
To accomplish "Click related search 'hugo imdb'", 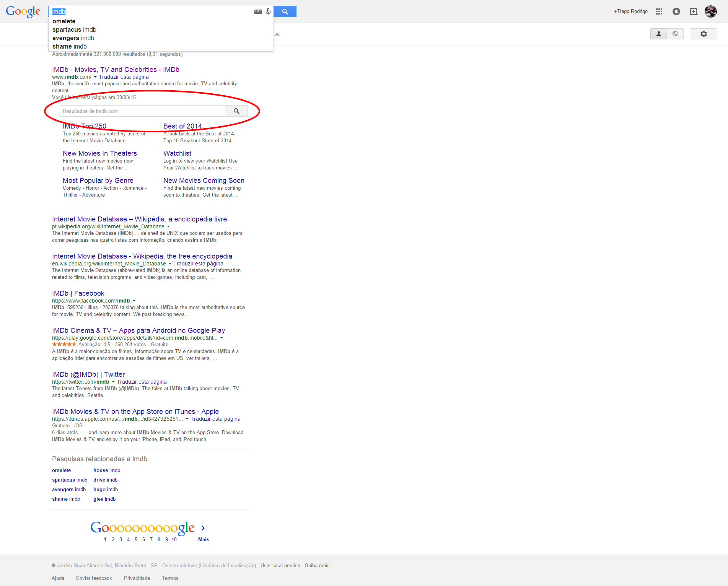I will (106, 490).
